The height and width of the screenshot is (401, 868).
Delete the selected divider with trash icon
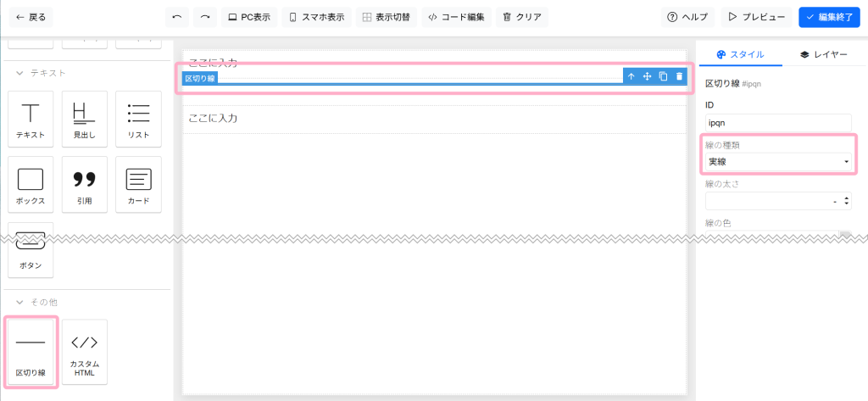(x=679, y=76)
